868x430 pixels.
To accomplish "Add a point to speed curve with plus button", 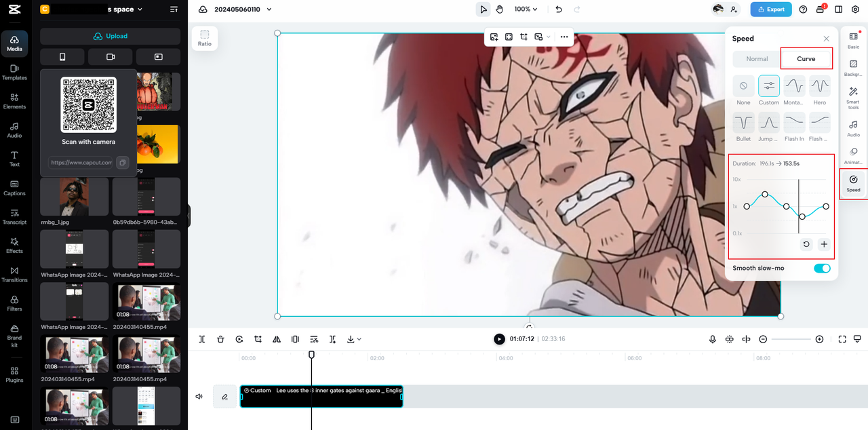I will 824,244.
